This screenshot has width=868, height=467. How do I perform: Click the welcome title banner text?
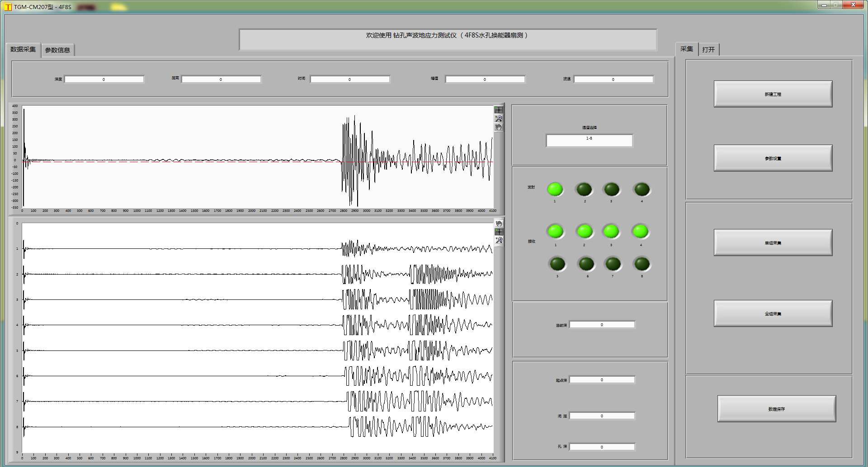(447, 35)
